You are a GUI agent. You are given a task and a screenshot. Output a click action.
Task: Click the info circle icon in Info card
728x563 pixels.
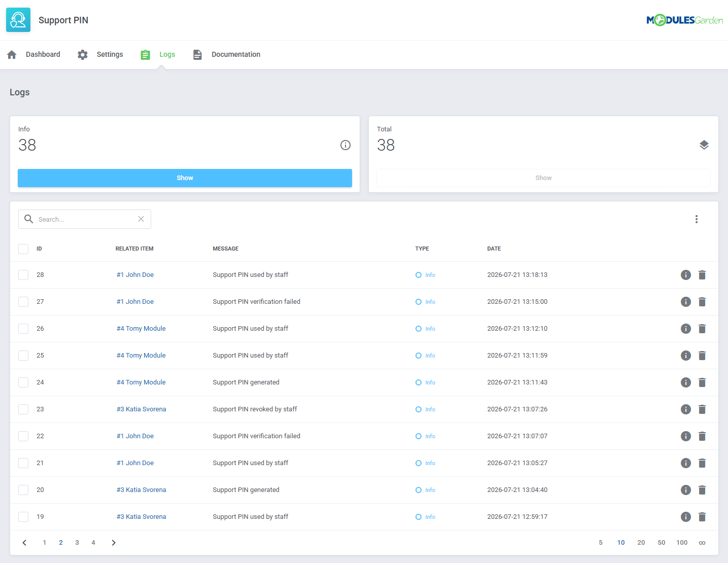pyautogui.click(x=345, y=145)
